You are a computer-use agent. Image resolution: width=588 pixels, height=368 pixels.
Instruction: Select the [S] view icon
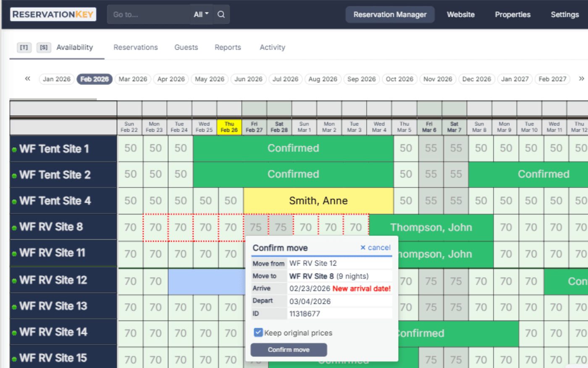click(43, 48)
